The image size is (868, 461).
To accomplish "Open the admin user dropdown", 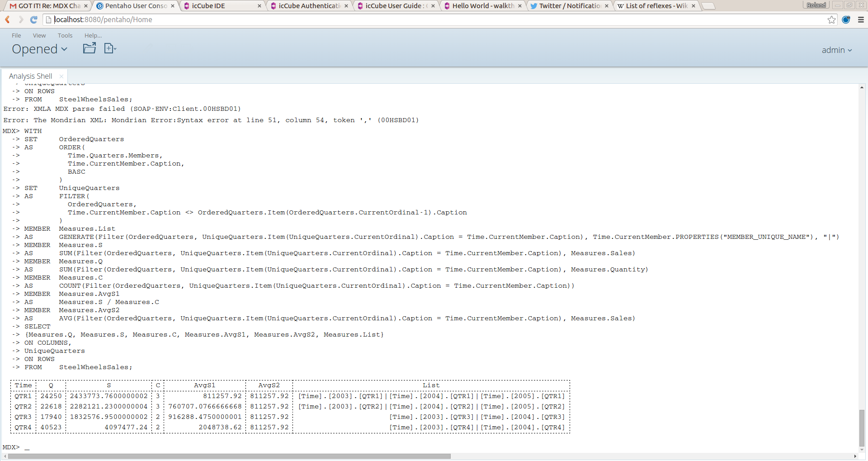I will (x=837, y=50).
